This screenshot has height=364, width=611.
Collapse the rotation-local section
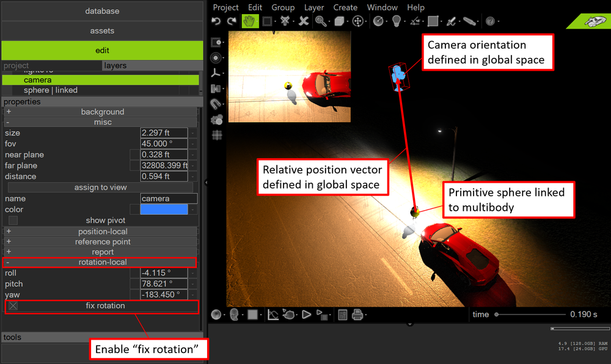click(100, 263)
